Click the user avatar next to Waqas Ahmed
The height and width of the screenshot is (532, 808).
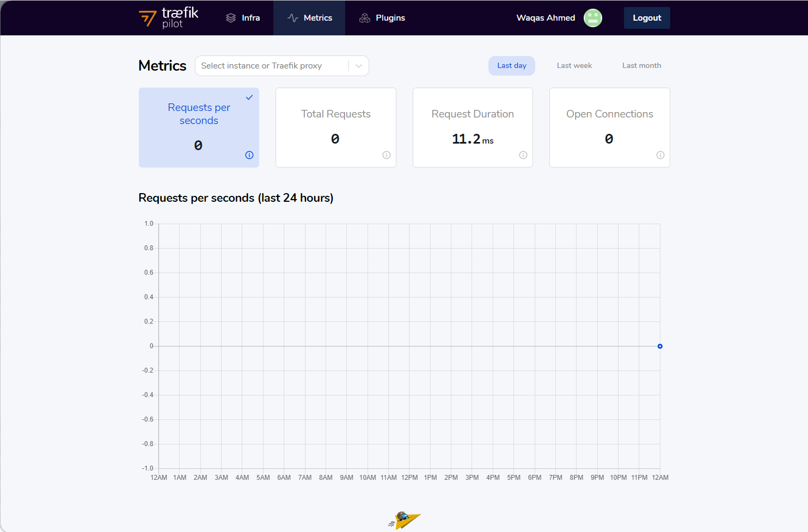(592, 17)
